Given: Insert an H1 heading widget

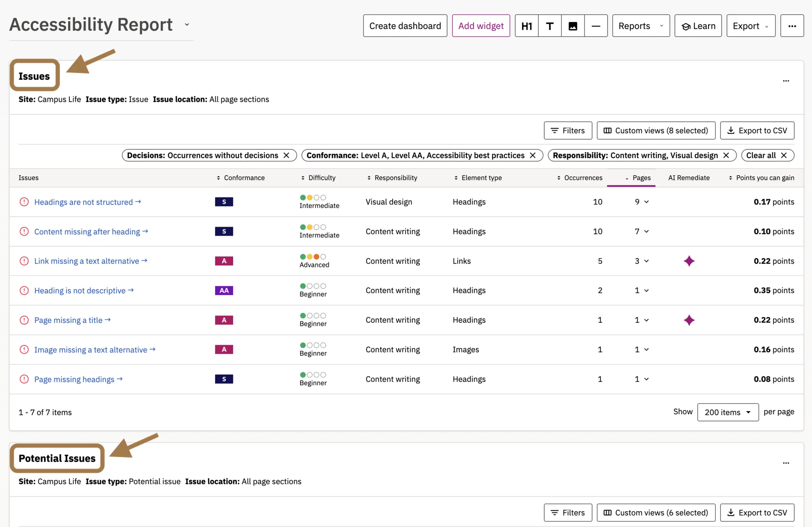Looking at the screenshot, I should click(527, 26).
